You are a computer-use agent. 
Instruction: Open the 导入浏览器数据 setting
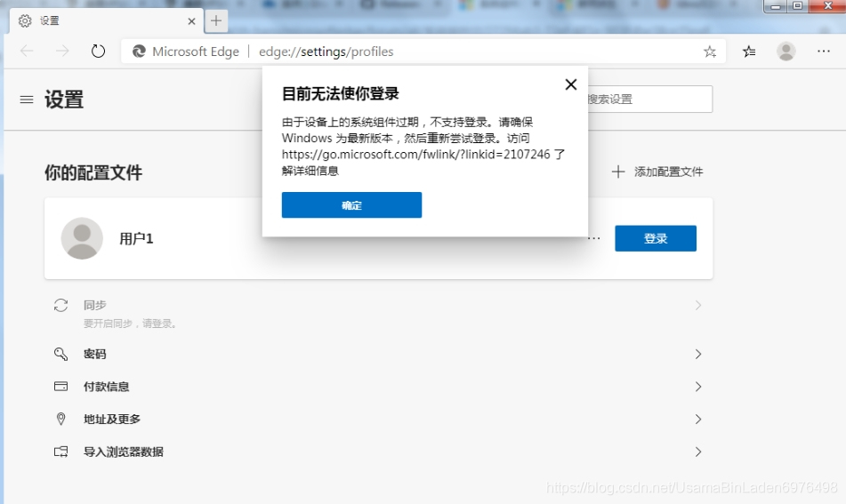pos(378,452)
